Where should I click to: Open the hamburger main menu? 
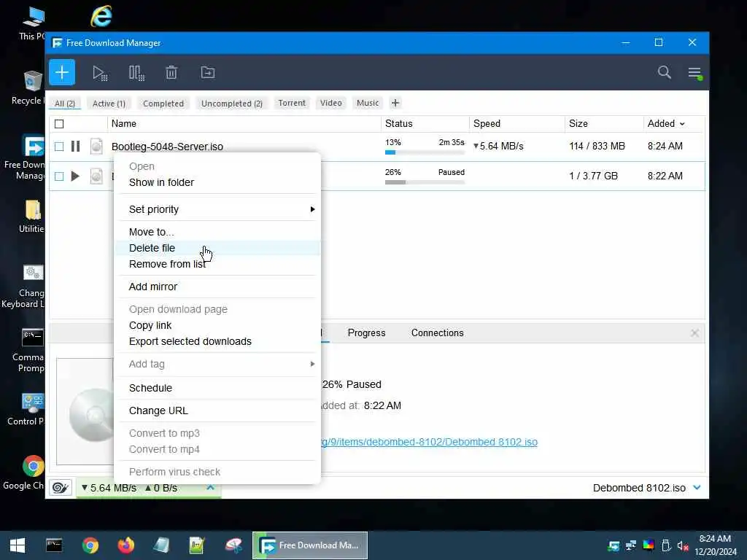coord(694,72)
